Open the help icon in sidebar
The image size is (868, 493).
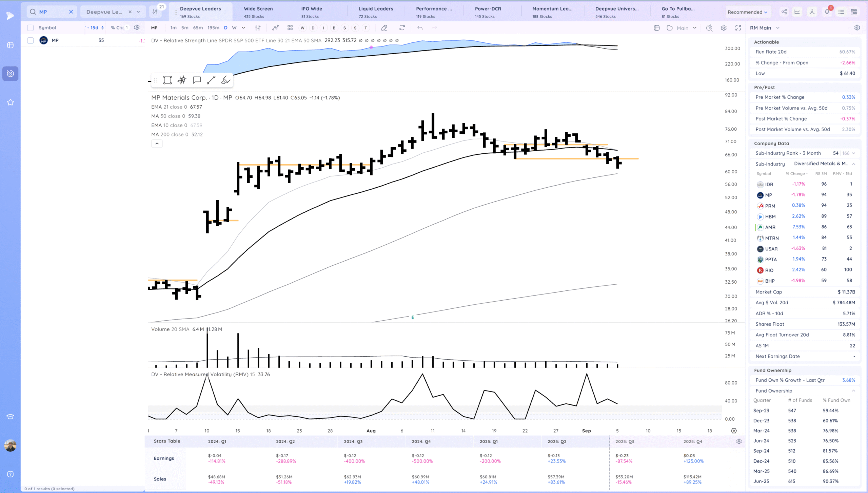[x=11, y=474]
